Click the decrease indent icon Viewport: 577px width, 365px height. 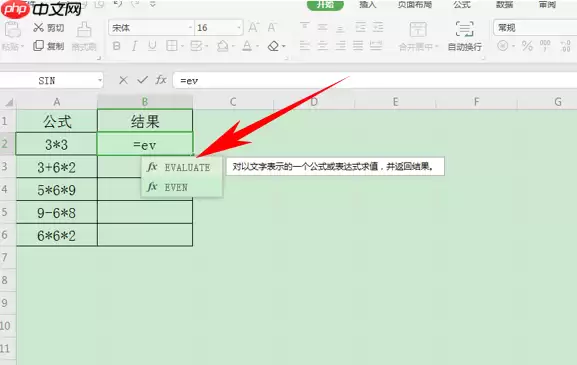tap(360, 27)
